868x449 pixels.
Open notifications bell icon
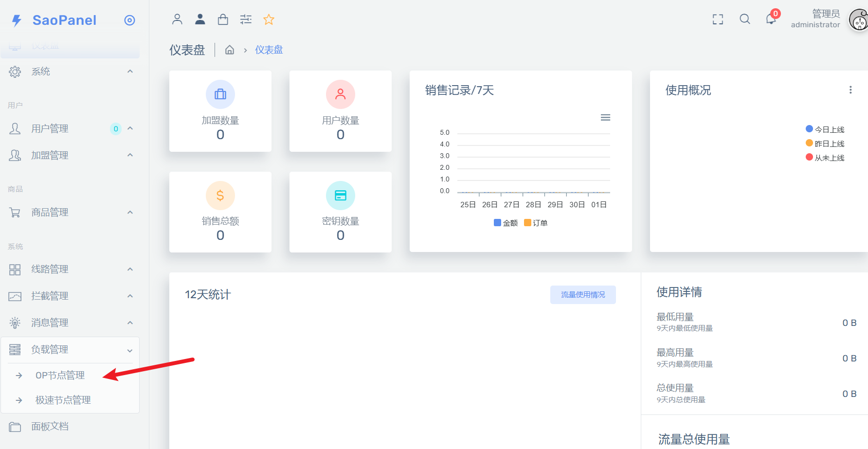pos(771,19)
